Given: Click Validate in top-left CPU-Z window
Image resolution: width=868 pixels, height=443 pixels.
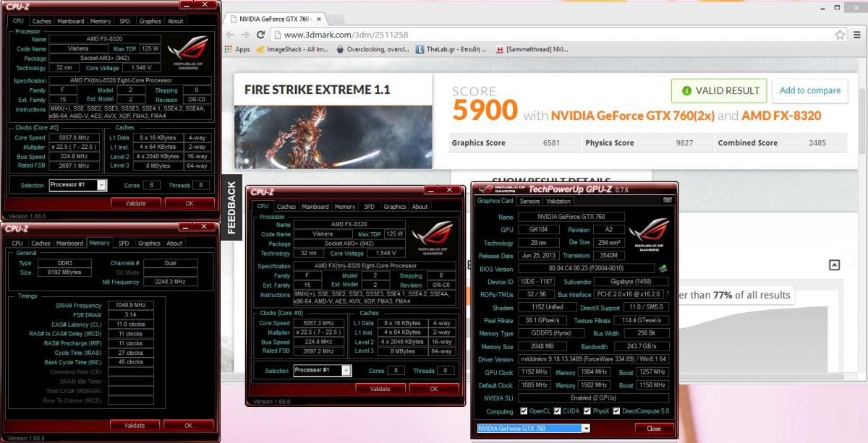Looking at the screenshot, I should 136,203.
